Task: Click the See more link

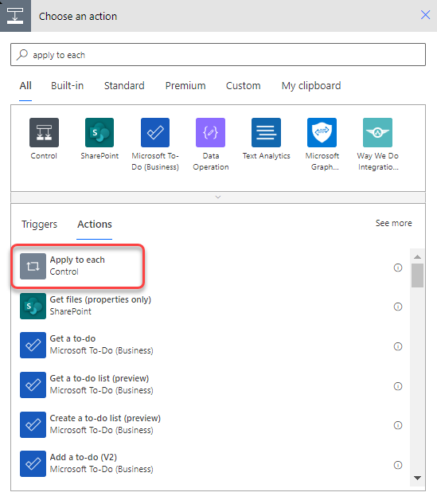Action: (x=394, y=223)
